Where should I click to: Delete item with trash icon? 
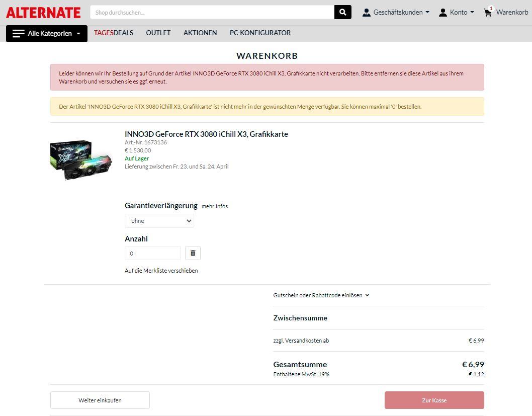pos(193,253)
